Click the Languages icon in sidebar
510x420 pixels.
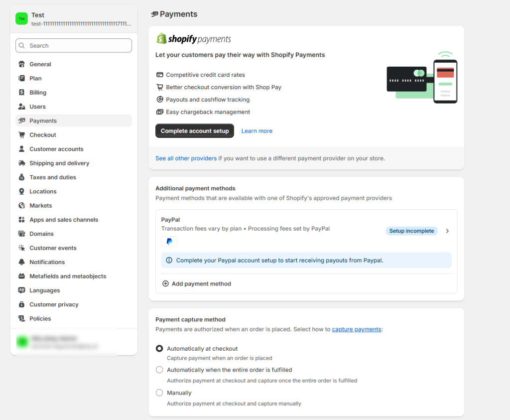click(20, 290)
